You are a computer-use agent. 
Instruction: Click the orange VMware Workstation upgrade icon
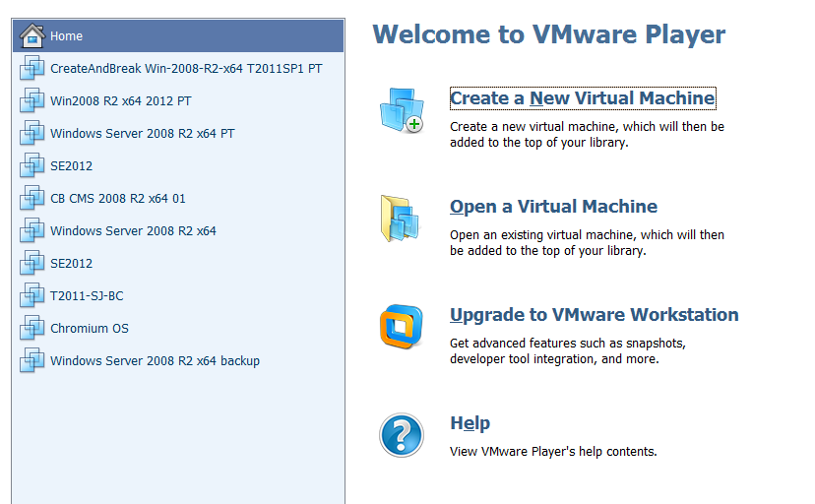point(401,327)
